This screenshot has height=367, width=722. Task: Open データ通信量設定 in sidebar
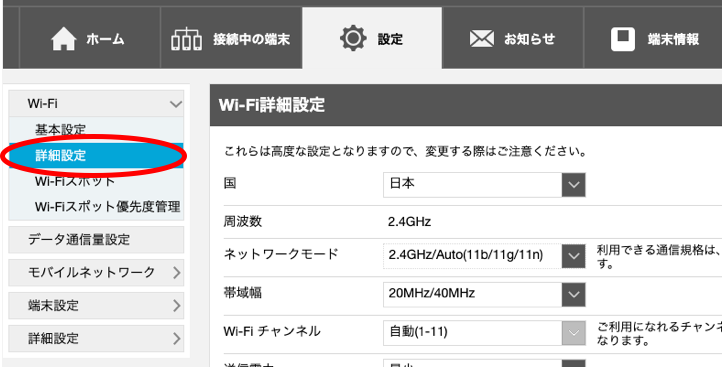coord(96,239)
